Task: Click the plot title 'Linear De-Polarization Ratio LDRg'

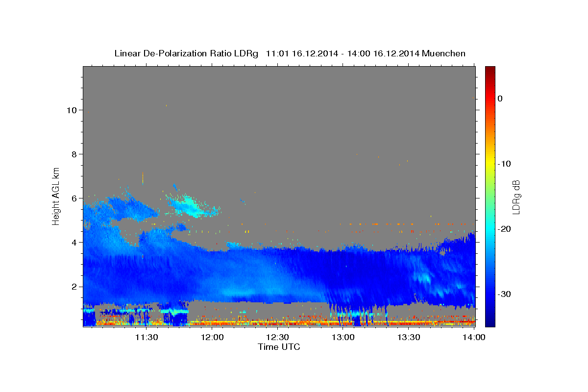Action: 186,53
